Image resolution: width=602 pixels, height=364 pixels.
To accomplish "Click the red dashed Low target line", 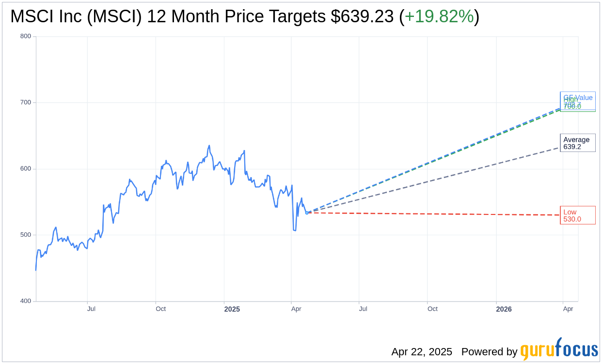I will tap(436, 214).
